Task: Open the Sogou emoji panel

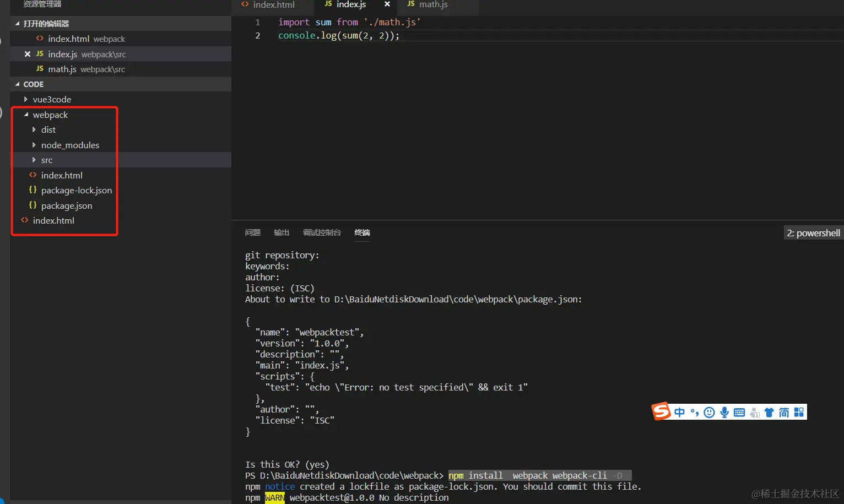Action: 710,412
